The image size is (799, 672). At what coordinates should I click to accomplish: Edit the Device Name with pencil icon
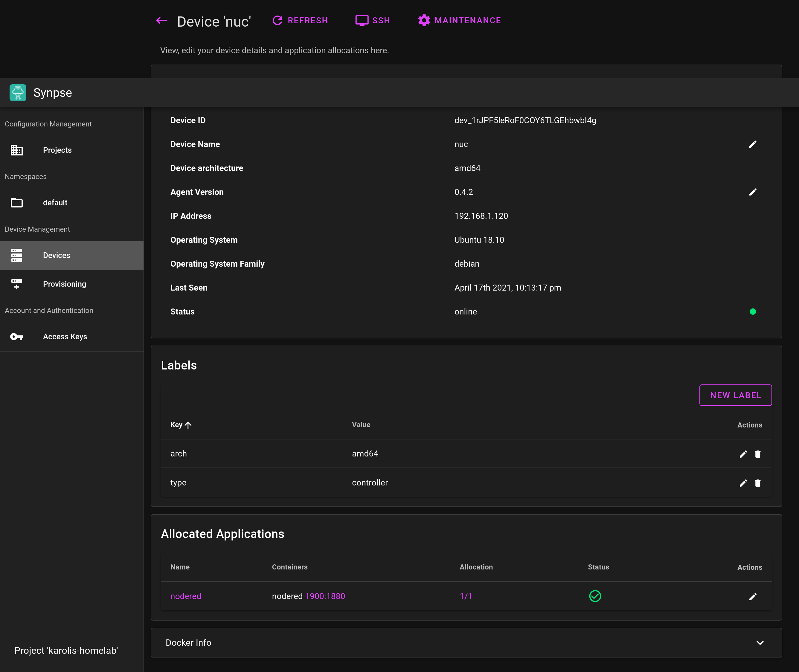(753, 144)
